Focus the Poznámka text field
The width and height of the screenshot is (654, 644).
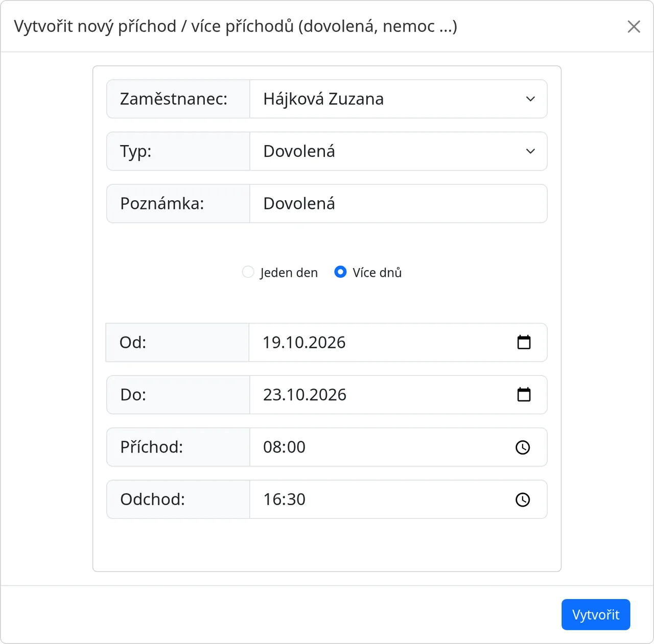[399, 204]
